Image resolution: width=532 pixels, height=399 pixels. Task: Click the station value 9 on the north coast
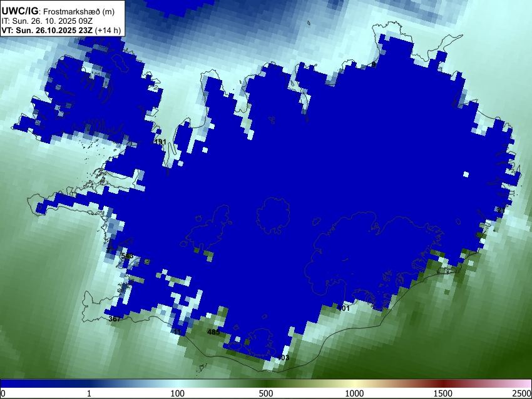(374, 64)
